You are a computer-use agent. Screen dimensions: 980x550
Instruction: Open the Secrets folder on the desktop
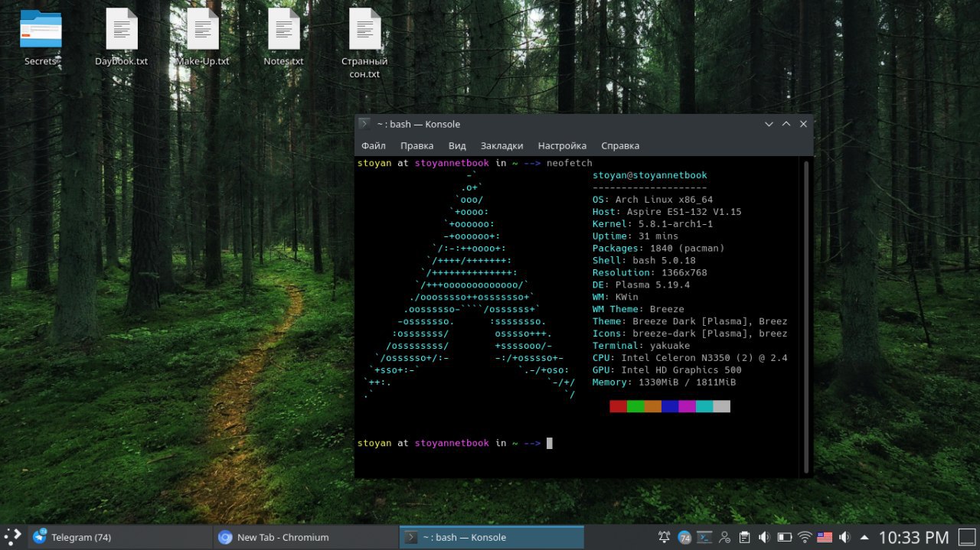(41, 37)
